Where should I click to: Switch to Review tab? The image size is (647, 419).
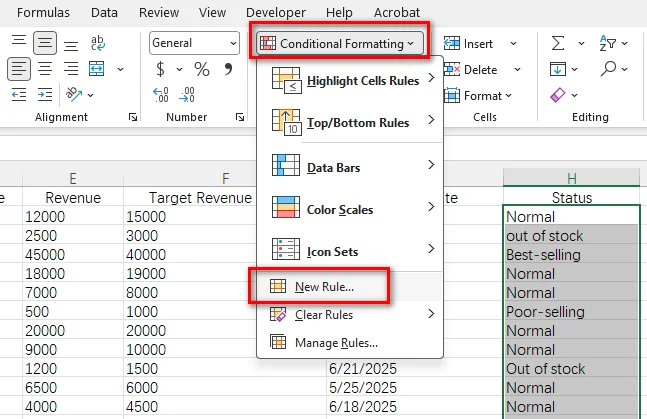click(x=159, y=12)
